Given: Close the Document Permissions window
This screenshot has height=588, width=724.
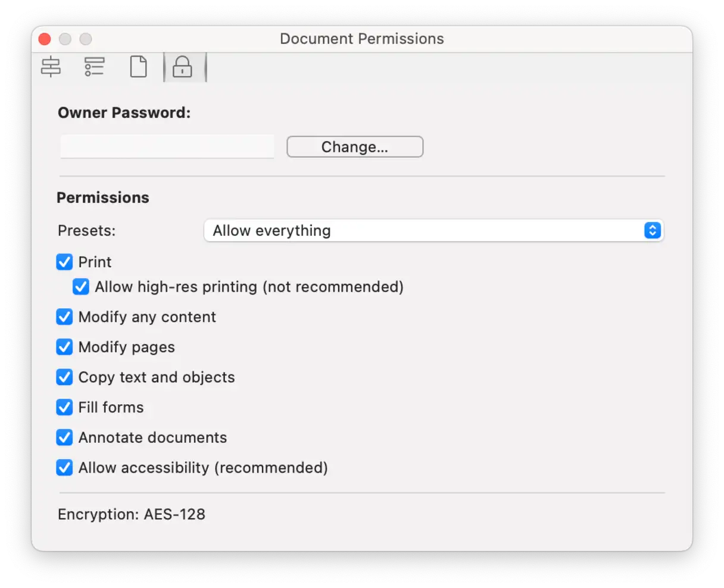Looking at the screenshot, I should click(x=45, y=39).
